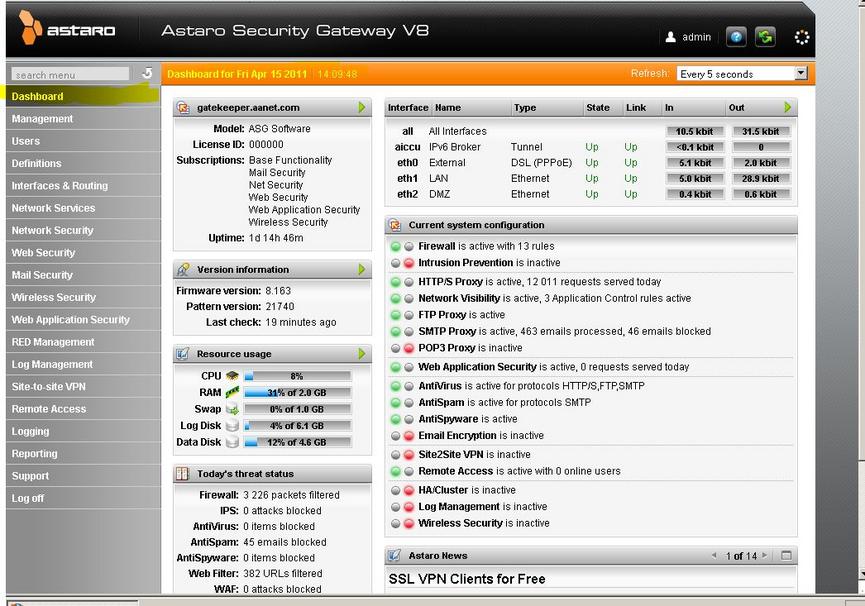Click the search menu input field
Screen dimensions: 865x606
tap(70, 74)
